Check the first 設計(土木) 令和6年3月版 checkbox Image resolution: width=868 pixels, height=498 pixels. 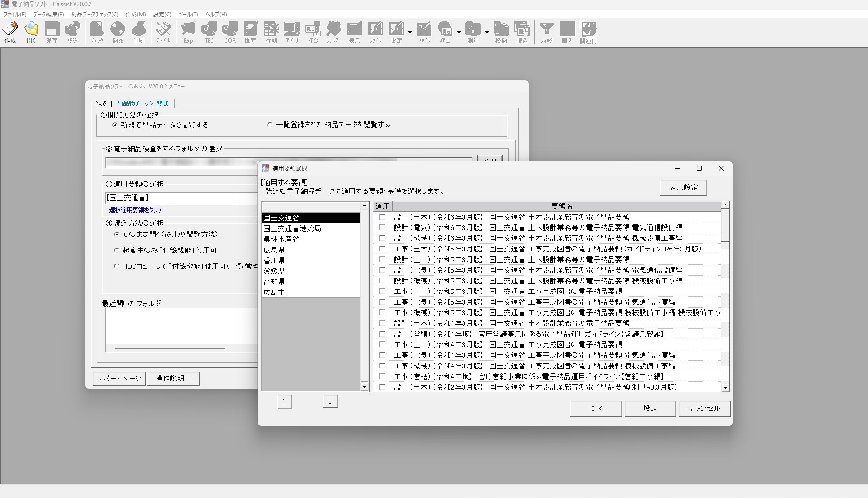click(x=382, y=217)
